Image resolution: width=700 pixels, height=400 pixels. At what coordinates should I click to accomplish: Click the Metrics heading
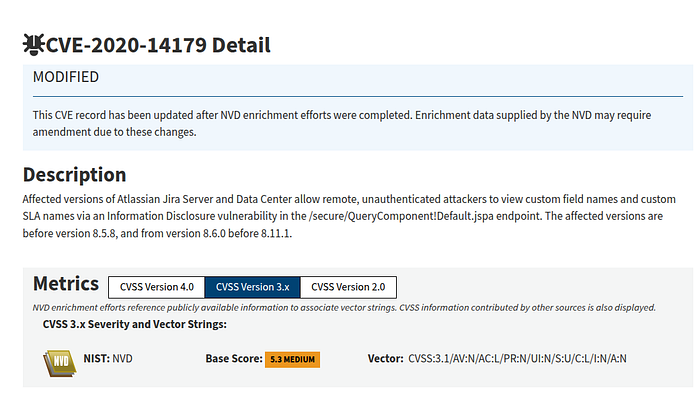(x=66, y=284)
